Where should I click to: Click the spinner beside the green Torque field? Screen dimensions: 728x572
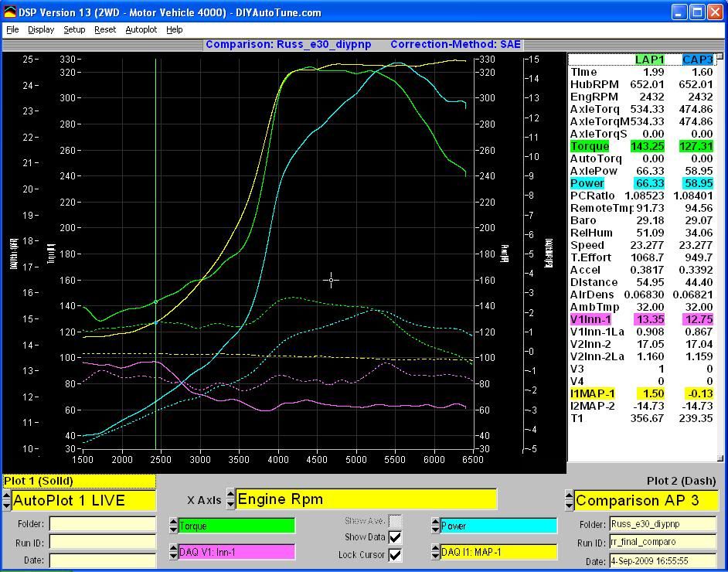(x=174, y=526)
